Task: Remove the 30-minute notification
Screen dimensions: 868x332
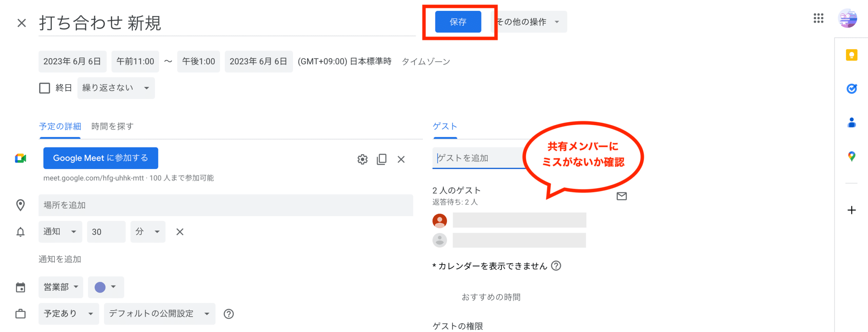Action: point(180,232)
